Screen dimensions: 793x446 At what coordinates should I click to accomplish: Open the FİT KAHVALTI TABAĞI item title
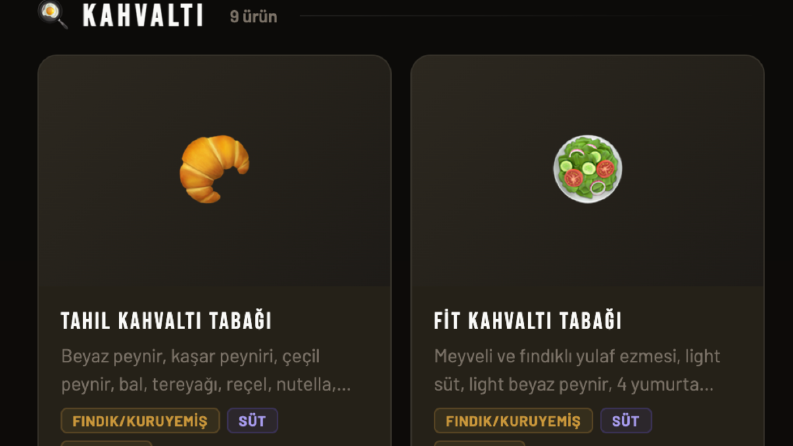[527, 321]
